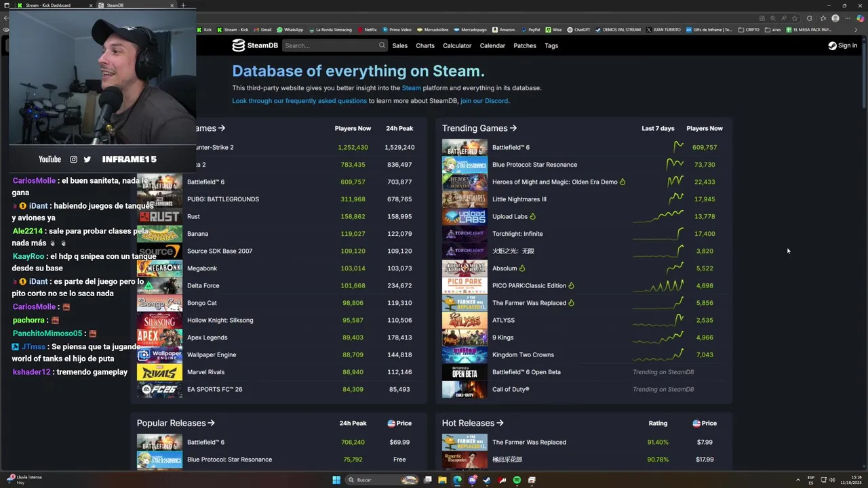868x488 pixels.
Task: Click the Bongo Cat game title
Action: [202, 303]
